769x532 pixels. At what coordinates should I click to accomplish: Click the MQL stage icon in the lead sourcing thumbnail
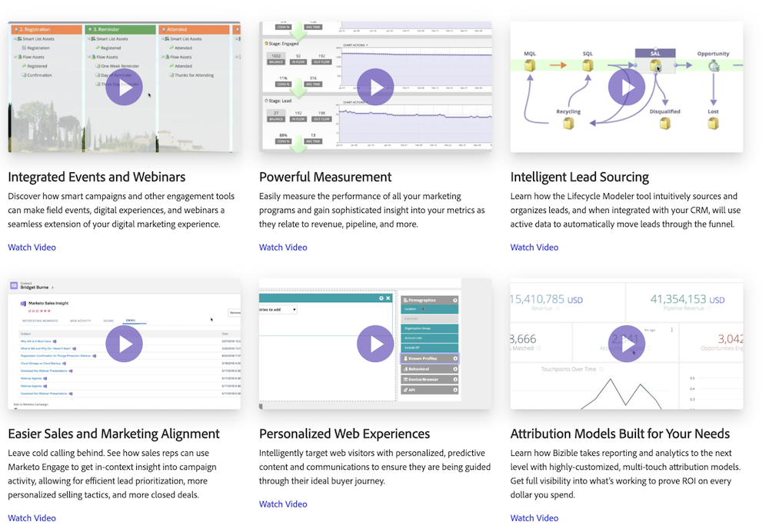(530, 65)
